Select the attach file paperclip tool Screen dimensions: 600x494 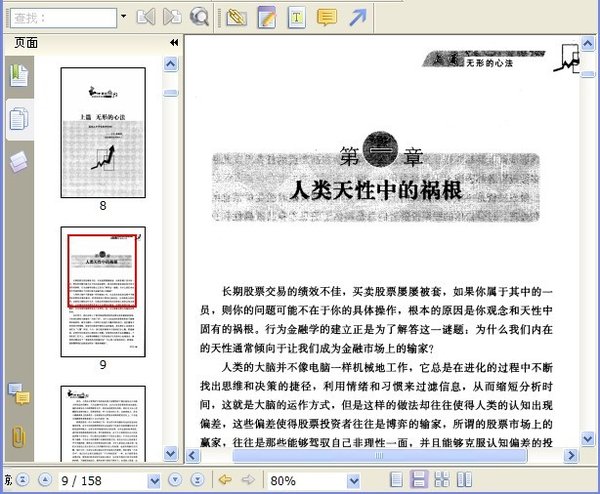(x=237, y=16)
